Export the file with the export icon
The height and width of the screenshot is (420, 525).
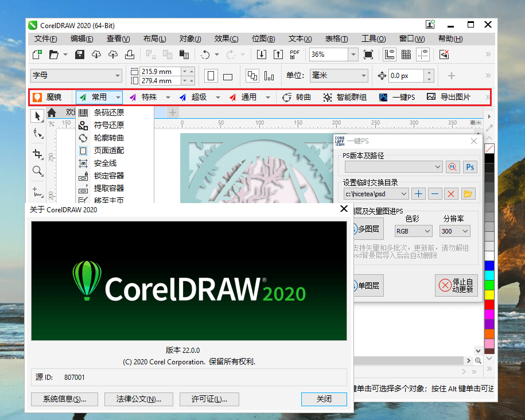(x=278, y=55)
